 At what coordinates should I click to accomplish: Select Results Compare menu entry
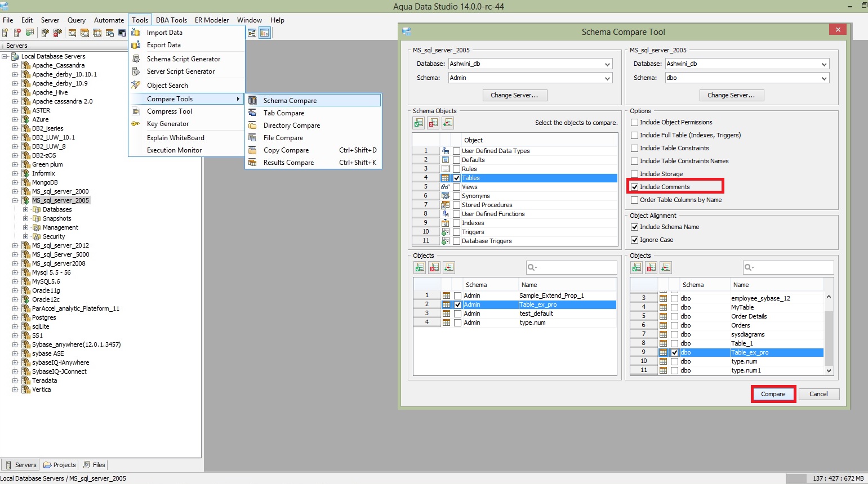coord(314,163)
